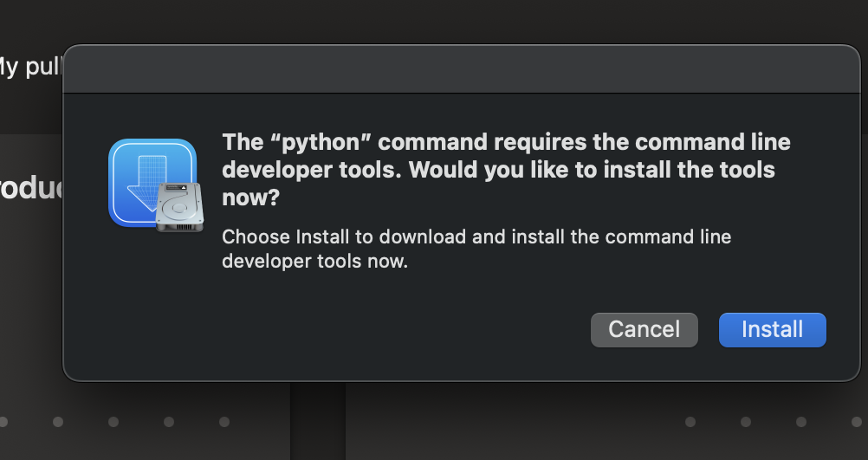Click the hard drive image on installer icon

pyautogui.click(x=179, y=208)
